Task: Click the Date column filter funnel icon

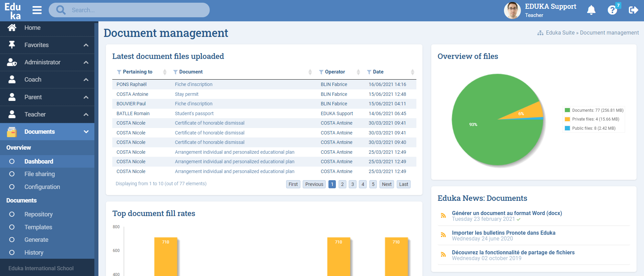Action: 369,72
